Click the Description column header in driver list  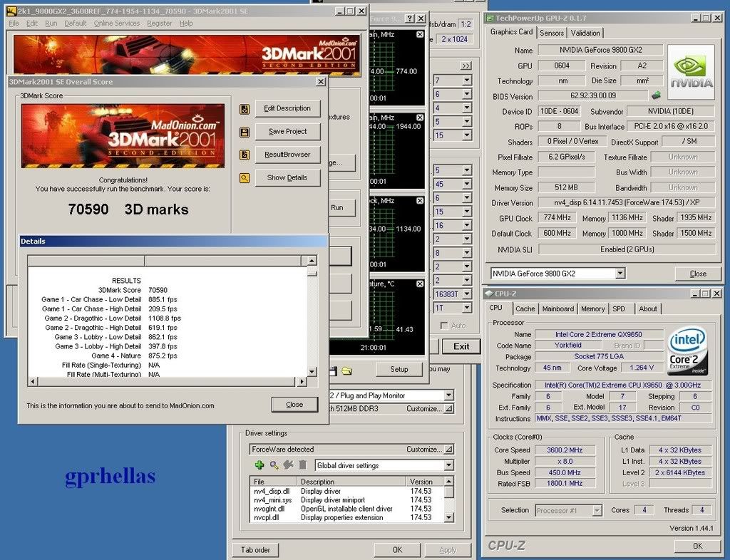[x=351, y=482]
